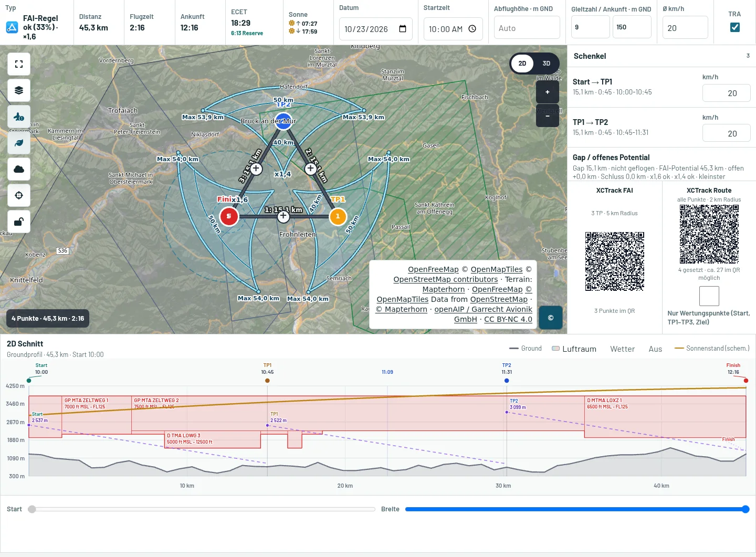Image resolution: width=756 pixels, height=557 pixels.
Task: Click the 2D Schnitt heading
Action: pyautogui.click(x=25, y=344)
